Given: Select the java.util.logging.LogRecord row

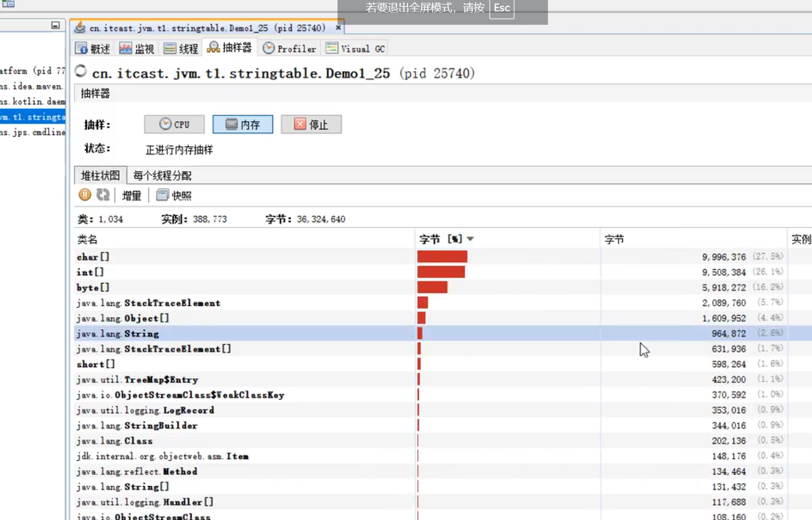Looking at the screenshot, I should tap(443, 410).
